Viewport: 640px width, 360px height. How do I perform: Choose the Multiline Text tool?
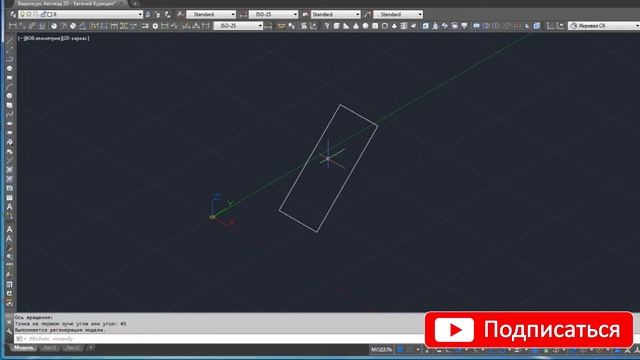(x=9, y=207)
